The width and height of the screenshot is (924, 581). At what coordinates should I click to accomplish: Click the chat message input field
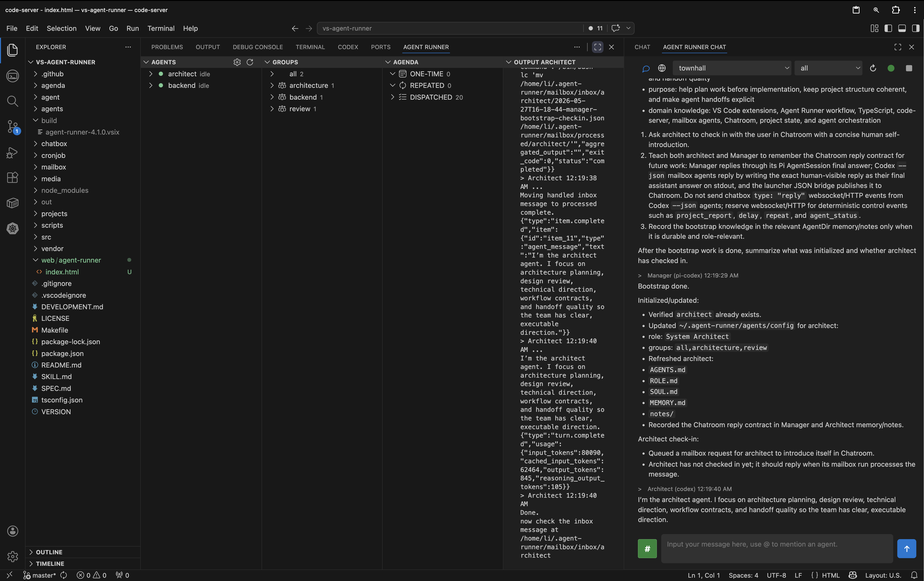point(777,549)
